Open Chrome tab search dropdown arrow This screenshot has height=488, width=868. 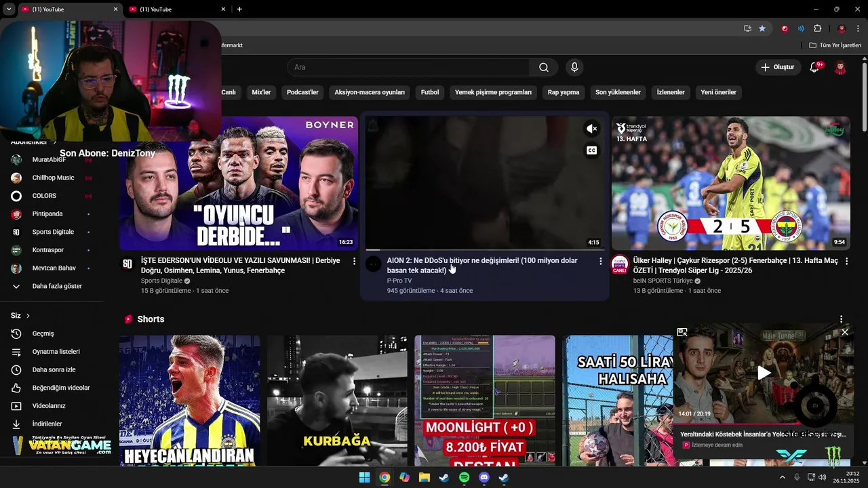(x=9, y=9)
